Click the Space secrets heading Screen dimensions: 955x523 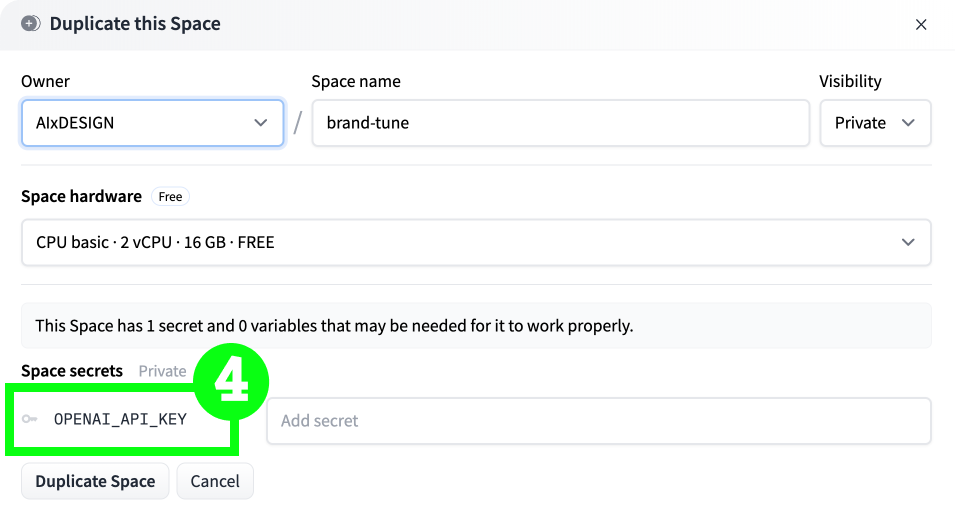(x=72, y=371)
